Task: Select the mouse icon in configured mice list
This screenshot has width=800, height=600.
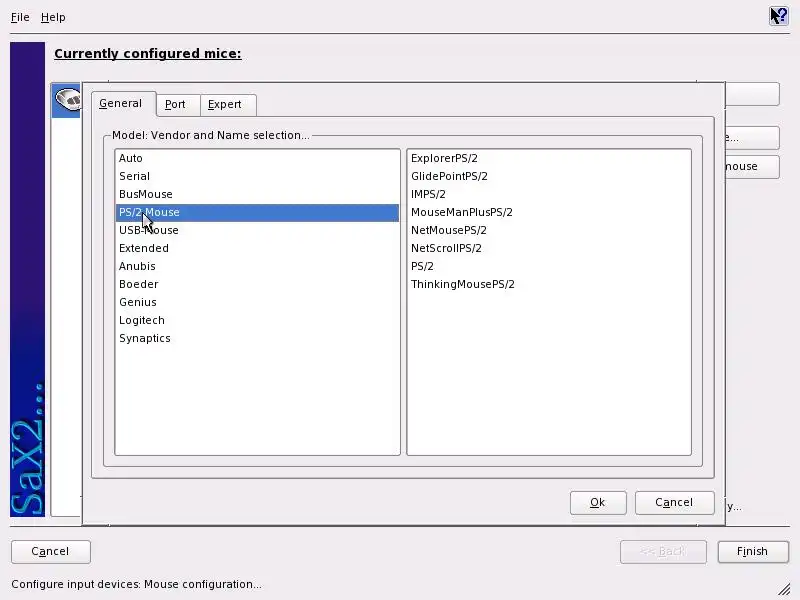Action: coord(68,99)
